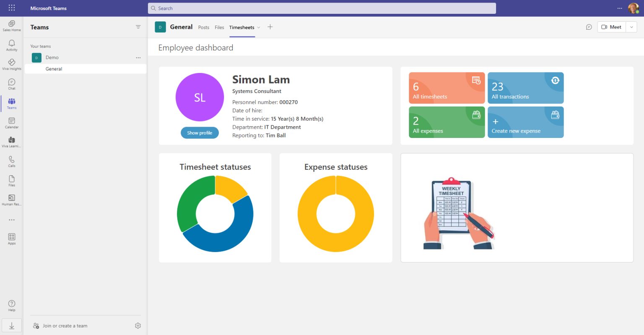Click the filter icon in the Teams panel
The width and height of the screenshot is (644, 335).
point(138,26)
